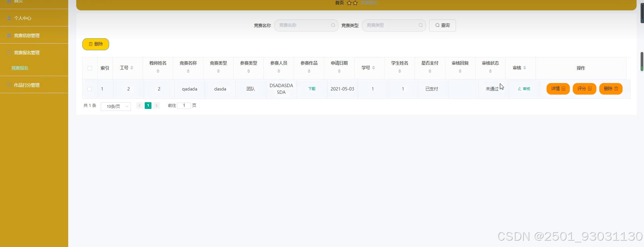Click the 团队 cell
644x247 pixels.
251,89
